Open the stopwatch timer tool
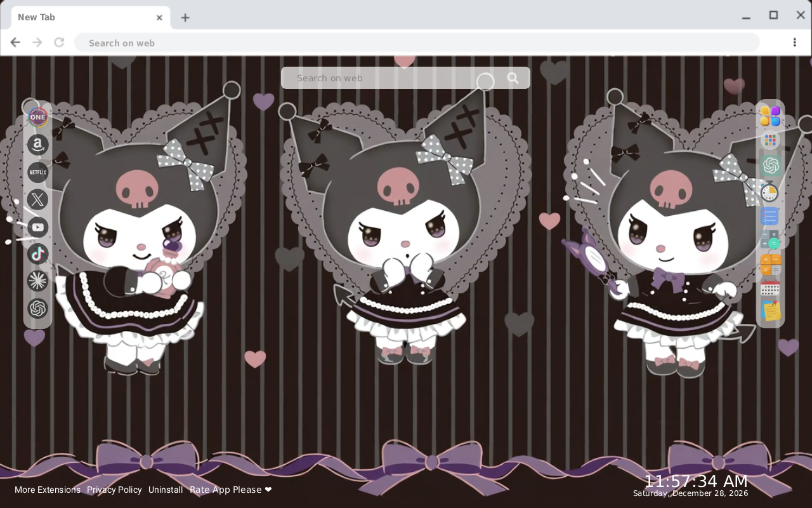The image size is (812, 508). coord(770,191)
